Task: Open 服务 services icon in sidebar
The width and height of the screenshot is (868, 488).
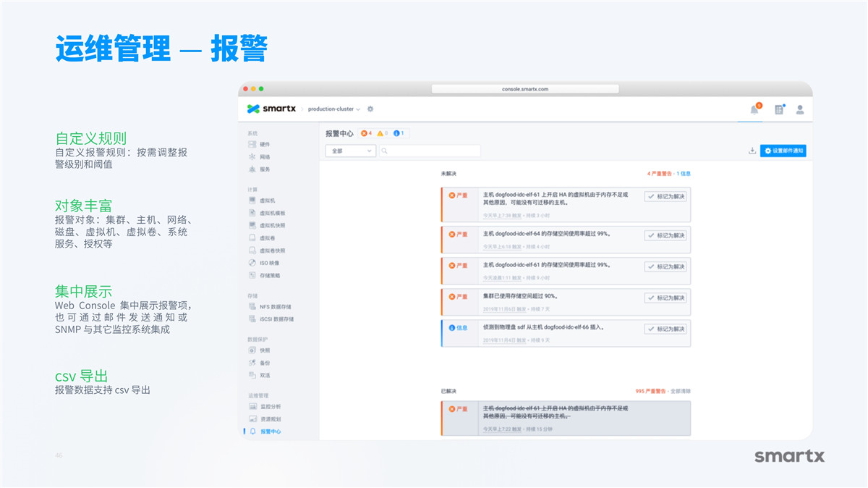Action: [x=252, y=169]
